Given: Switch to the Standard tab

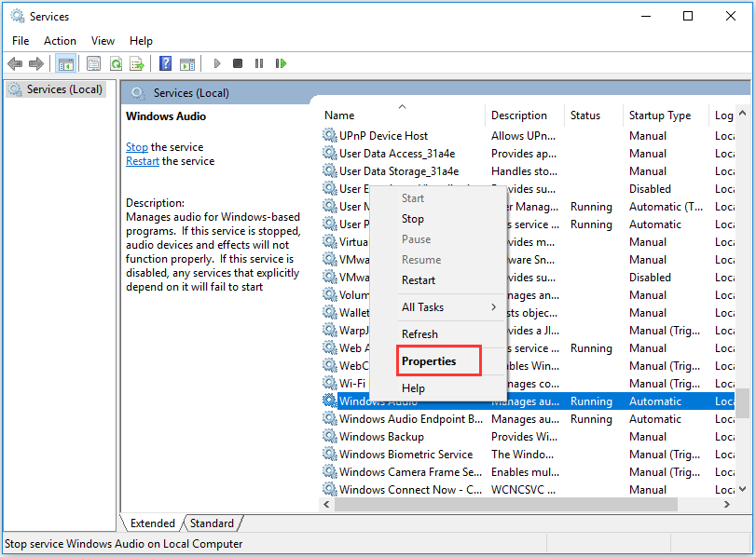Looking at the screenshot, I should (x=212, y=523).
